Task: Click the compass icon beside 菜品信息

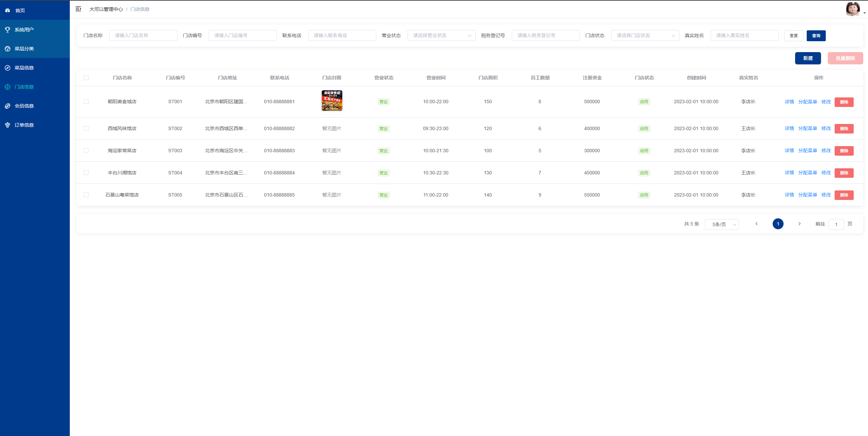Action: point(7,68)
